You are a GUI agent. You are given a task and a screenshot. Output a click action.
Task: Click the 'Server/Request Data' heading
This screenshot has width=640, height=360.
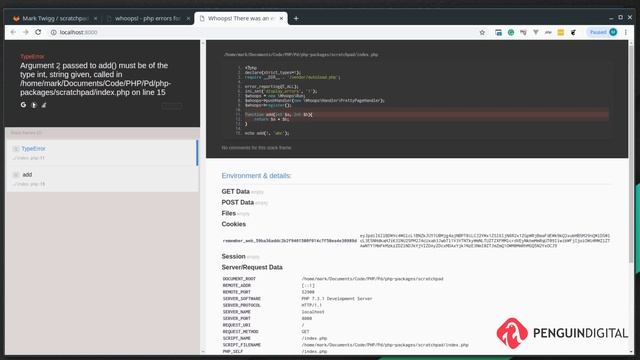pos(252,267)
